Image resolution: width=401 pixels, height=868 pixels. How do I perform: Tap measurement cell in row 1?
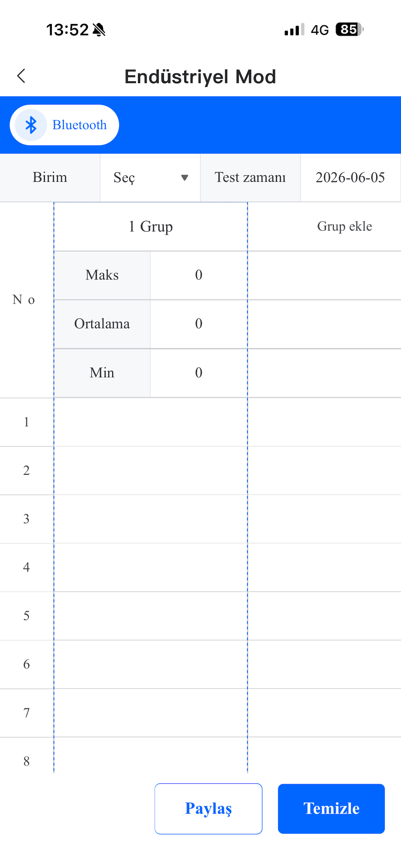[x=151, y=422]
